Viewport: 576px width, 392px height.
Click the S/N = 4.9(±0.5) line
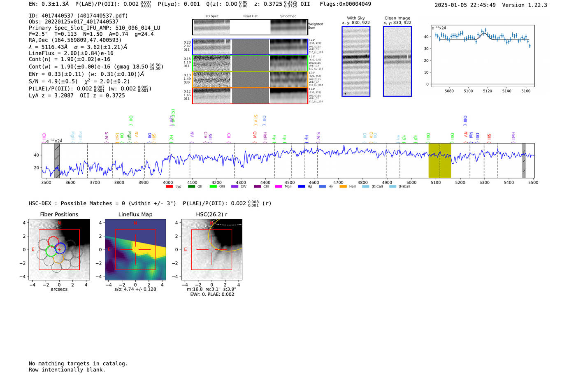pyautogui.click(x=79, y=81)
